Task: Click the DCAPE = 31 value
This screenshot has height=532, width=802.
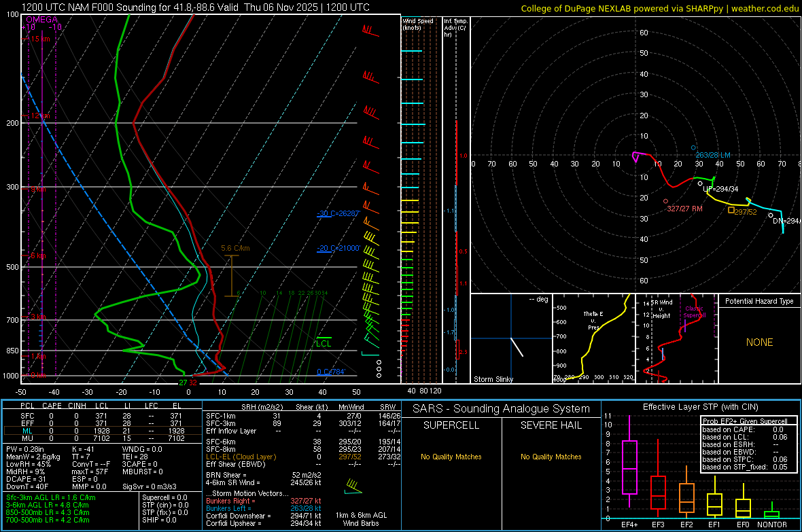Action: click(x=26, y=479)
